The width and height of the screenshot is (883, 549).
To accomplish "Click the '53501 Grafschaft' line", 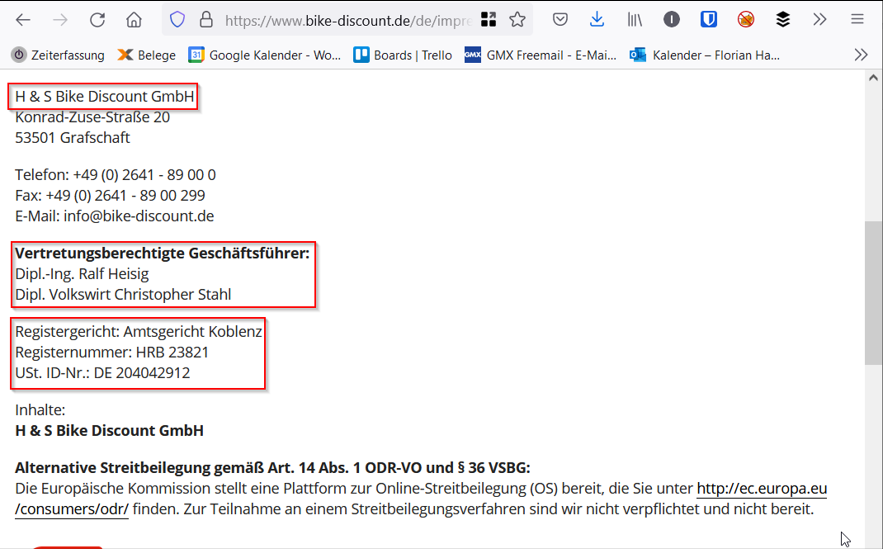I will (73, 137).
